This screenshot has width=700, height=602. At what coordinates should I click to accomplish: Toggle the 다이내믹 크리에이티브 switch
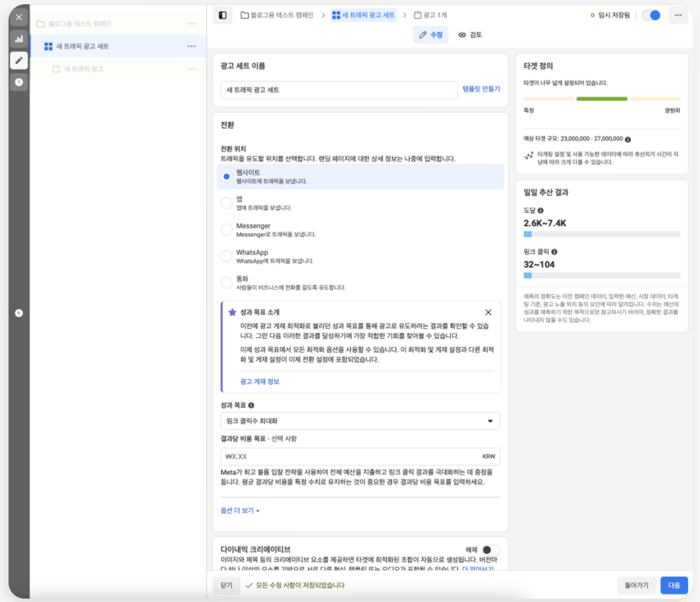(x=491, y=550)
